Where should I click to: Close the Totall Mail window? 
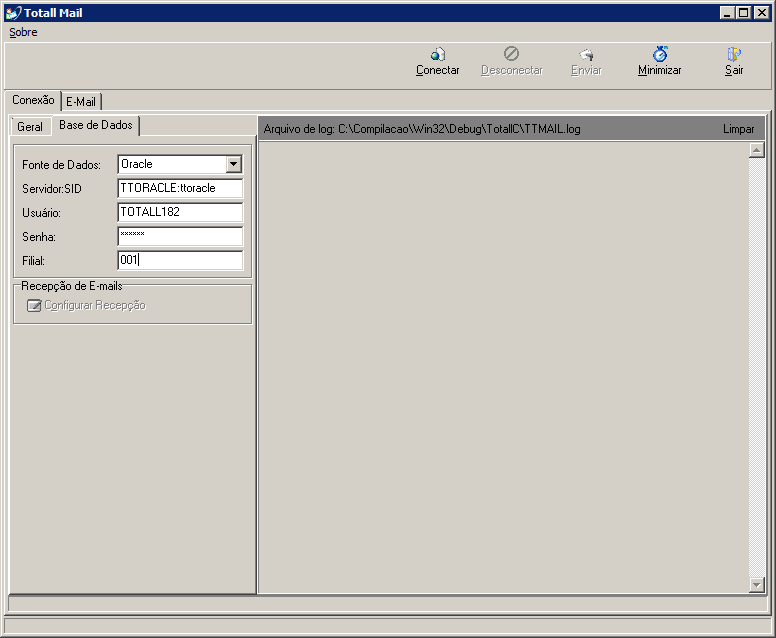(762, 13)
